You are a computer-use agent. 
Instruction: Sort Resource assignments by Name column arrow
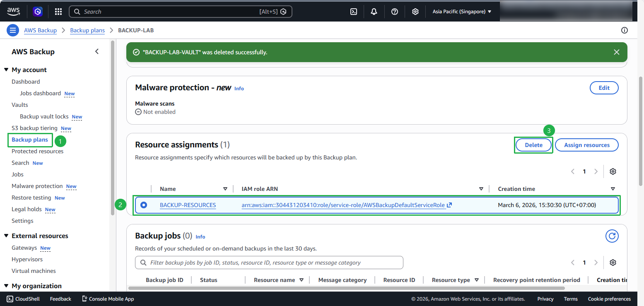pos(225,189)
